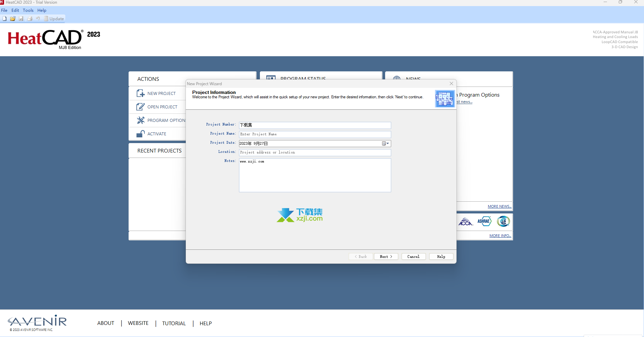This screenshot has width=644, height=337.
Task: Click the ACTIVATE action
Action: 157,134
